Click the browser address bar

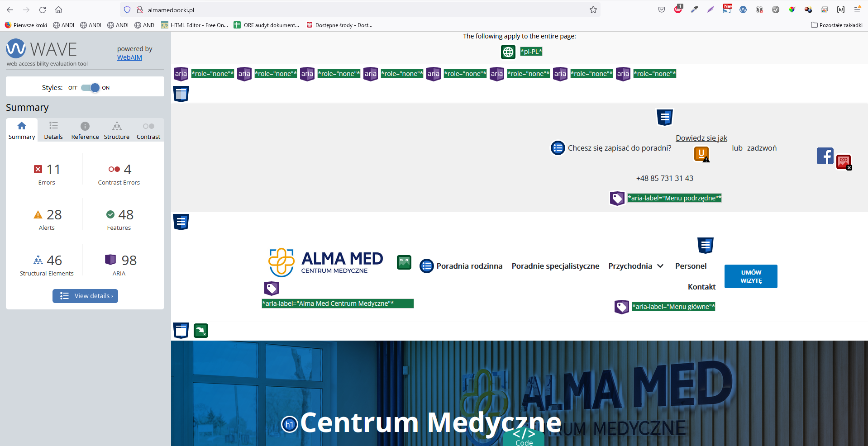(360, 9)
